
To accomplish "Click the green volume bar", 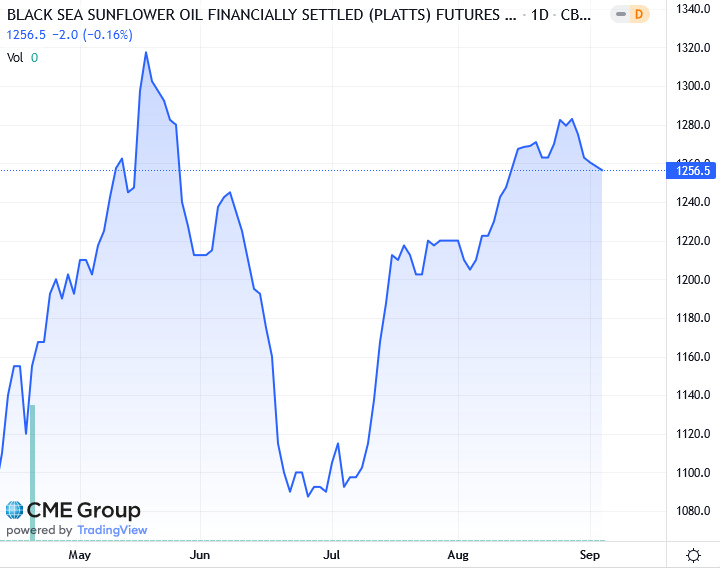I will click(33, 470).
